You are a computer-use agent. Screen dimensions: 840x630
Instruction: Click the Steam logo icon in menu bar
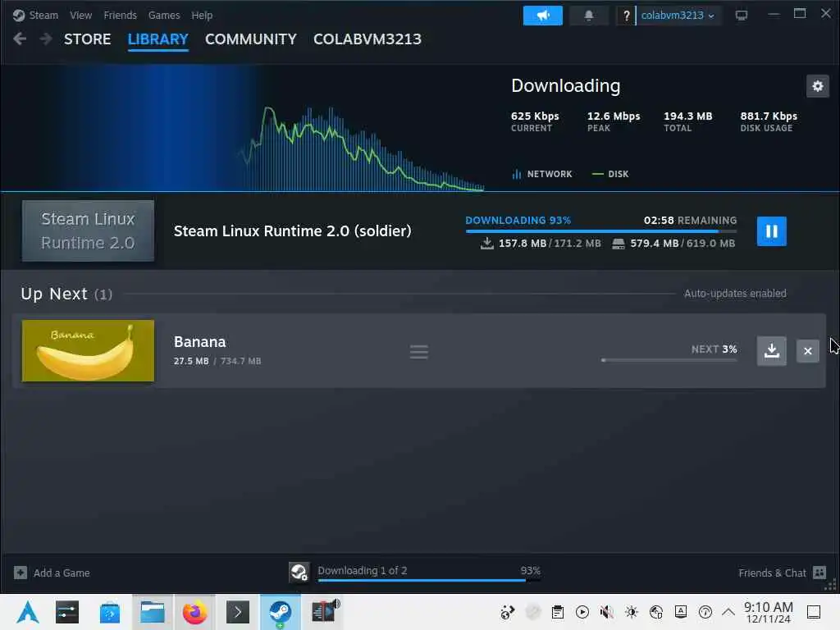[19, 16]
